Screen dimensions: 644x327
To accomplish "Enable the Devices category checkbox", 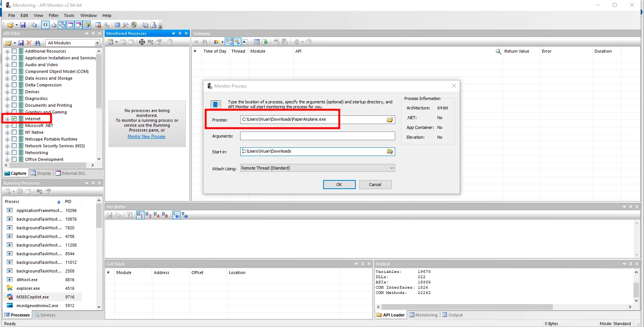I will pos(14,92).
